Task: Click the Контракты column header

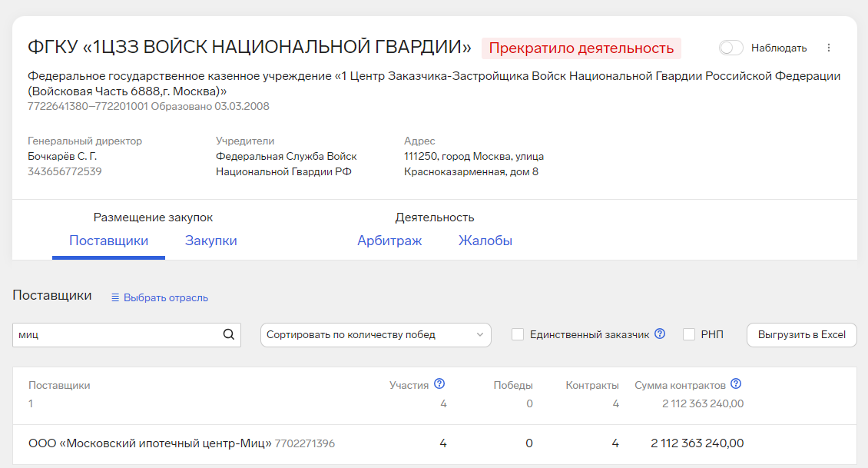Action: (x=592, y=386)
